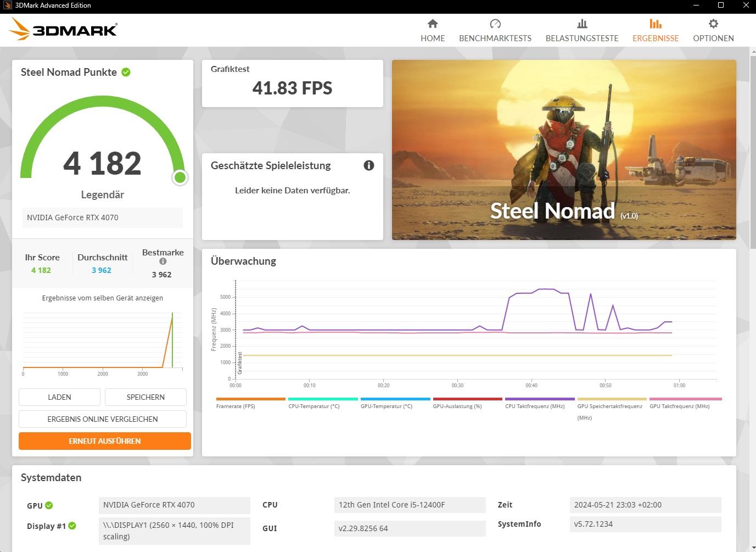Open the HOME tab
This screenshot has height=552, width=756.
[433, 31]
